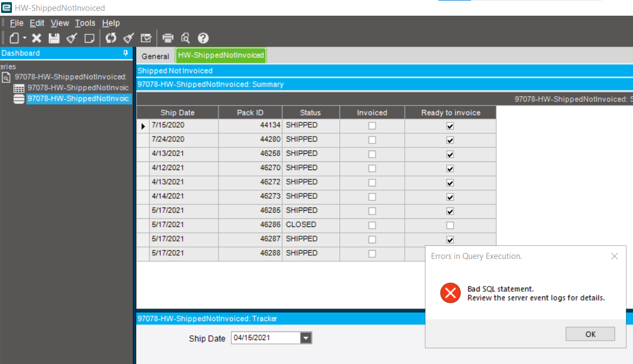Check Invoiced for pack 46270
The width and height of the screenshot is (633, 364).
372,168
